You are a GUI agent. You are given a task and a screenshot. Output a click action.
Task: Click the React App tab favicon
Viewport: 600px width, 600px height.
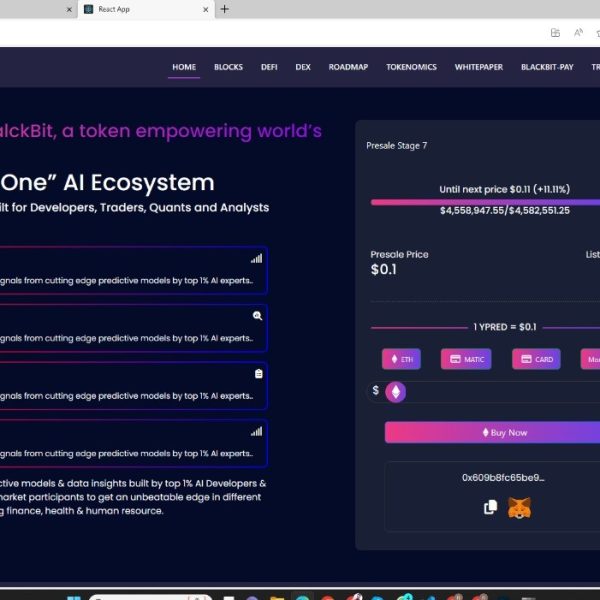(88, 9)
